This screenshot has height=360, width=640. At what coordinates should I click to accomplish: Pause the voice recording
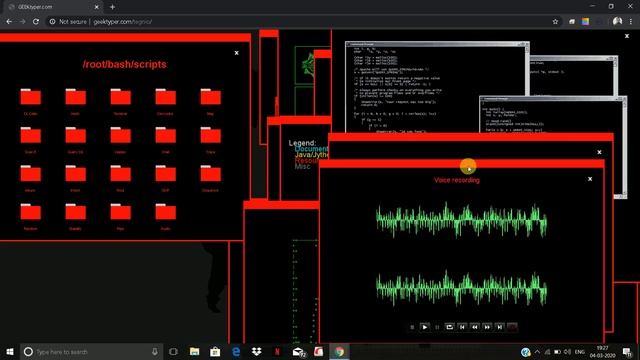[437, 327]
